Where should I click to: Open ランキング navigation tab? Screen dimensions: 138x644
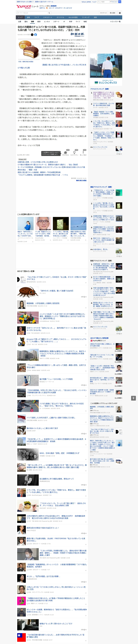click(86, 17)
